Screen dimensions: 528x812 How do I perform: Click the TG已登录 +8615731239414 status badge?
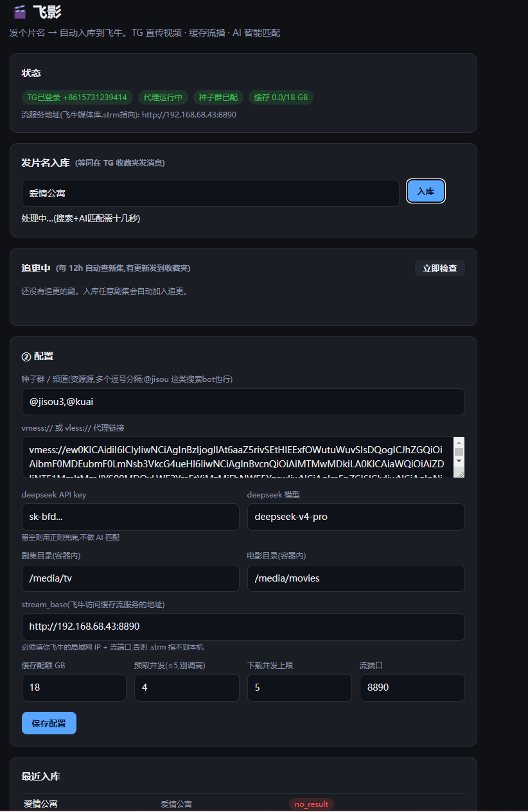[x=77, y=98]
